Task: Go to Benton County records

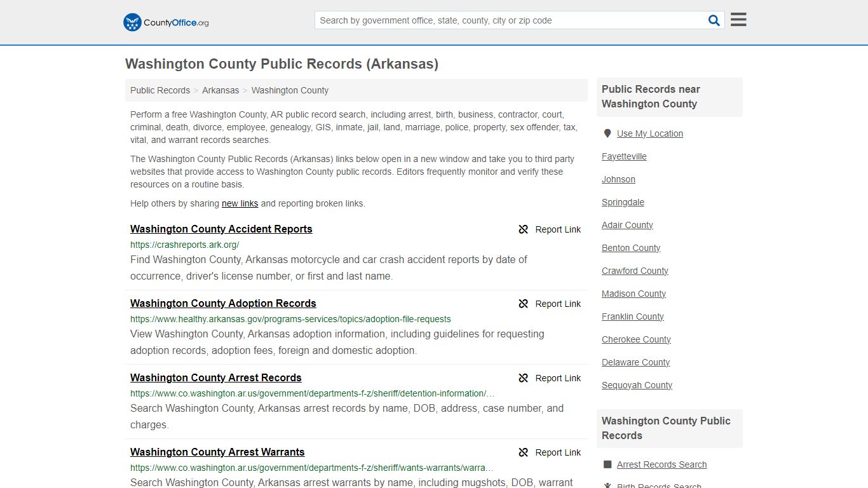Action: point(631,248)
